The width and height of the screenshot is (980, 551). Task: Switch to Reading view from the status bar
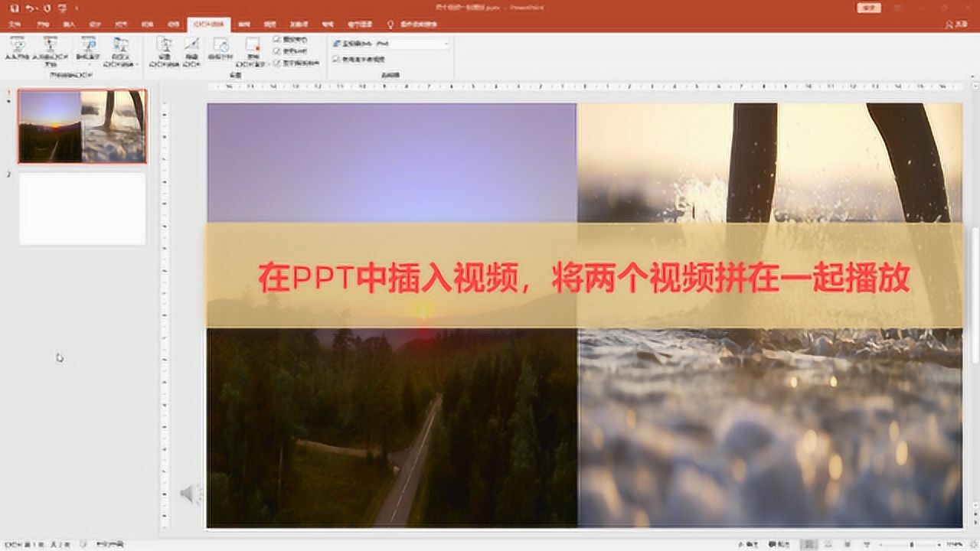849,544
